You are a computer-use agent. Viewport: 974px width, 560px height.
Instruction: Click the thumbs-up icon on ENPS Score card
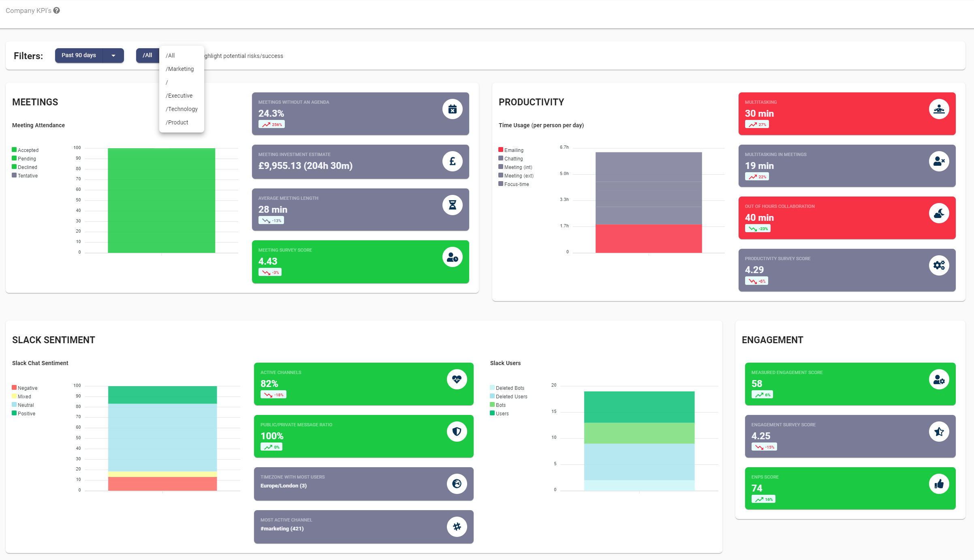[x=940, y=483]
